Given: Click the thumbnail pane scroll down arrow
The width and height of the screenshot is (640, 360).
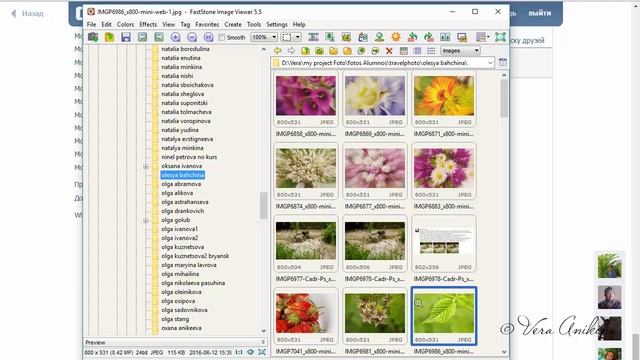Looking at the screenshot, I should point(504,351).
